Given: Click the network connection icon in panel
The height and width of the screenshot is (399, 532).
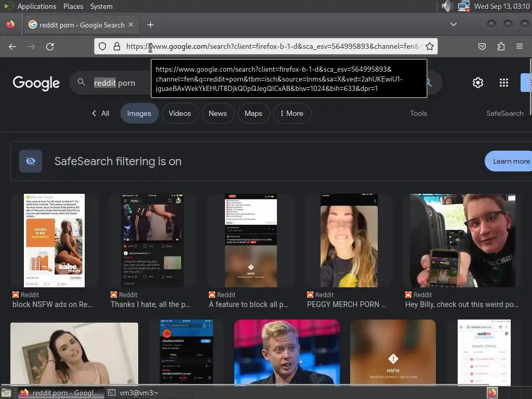Looking at the screenshot, I should [x=463, y=6].
